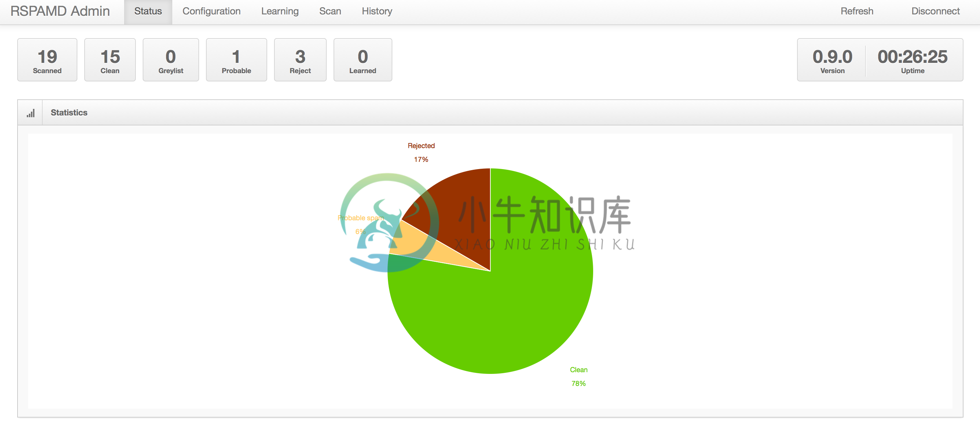Select the Clean count badge
Image resolution: width=980 pixels, height=444 pixels.
point(110,60)
